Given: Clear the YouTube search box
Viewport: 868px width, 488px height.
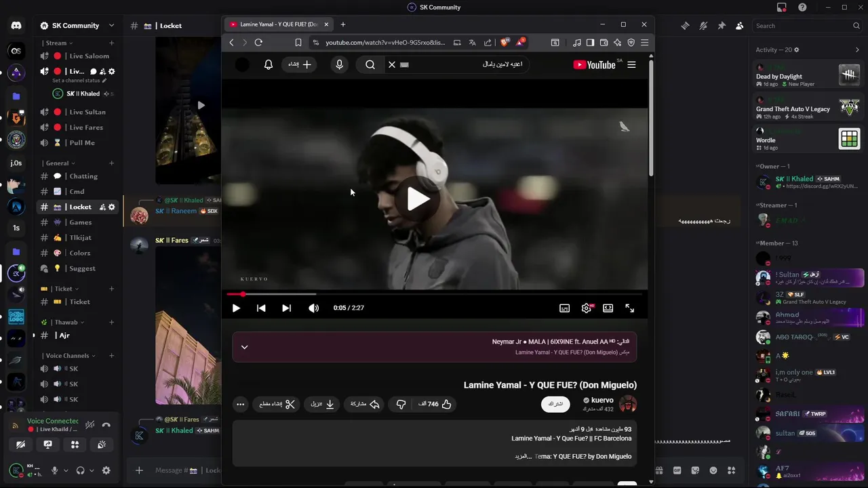Looking at the screenshot, I should pos(391,64).
